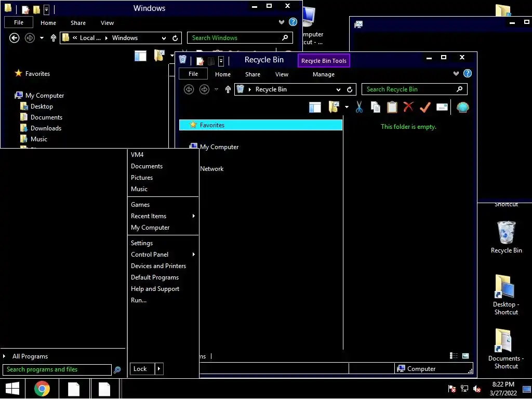
Task: Click the Help icon in Windows folder window
Action: pos(293,22)
